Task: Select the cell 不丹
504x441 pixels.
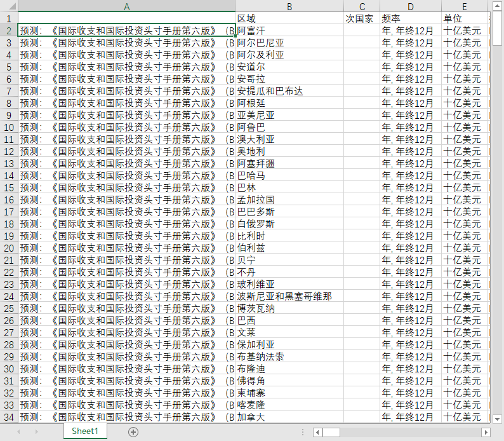Action: [x=289, y=272]
